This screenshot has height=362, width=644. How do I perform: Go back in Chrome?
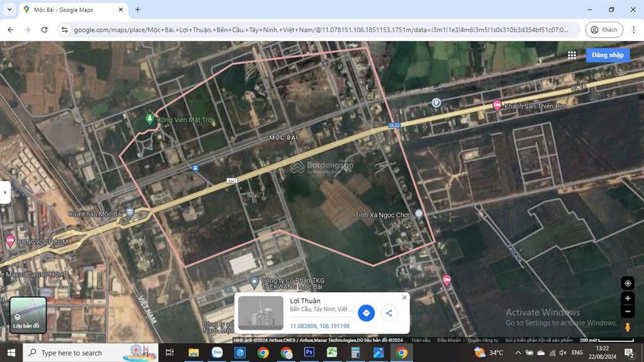tap(11, 30)
